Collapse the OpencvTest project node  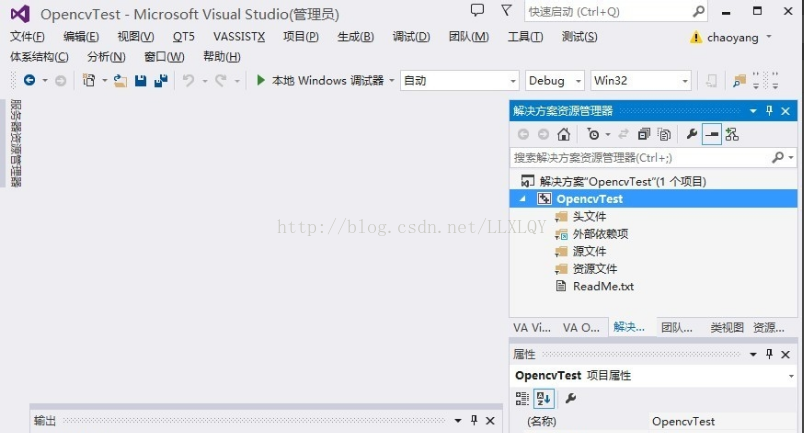click(x=522, y=199)
